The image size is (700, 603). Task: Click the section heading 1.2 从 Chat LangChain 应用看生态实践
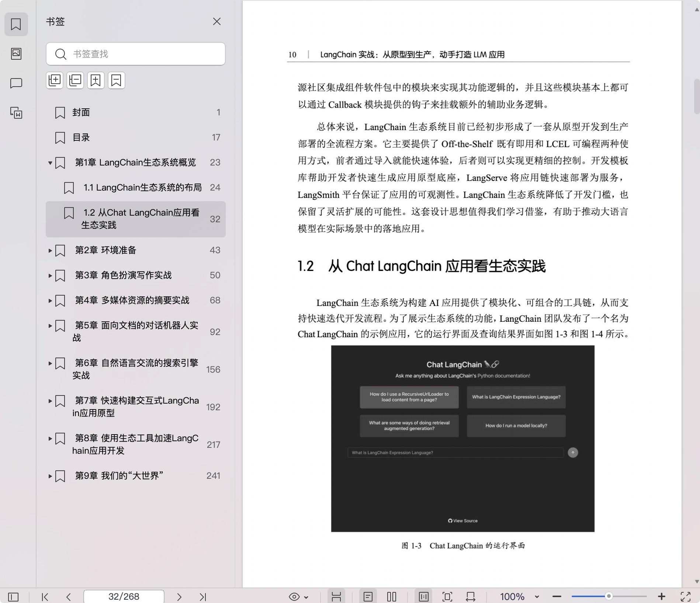coord(421,266)
